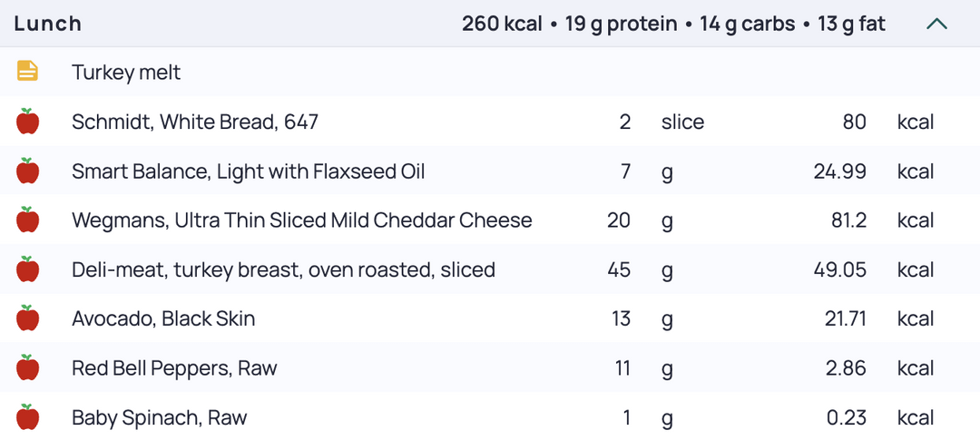The width and height of the screenshot is (980, 440).
Task: Click apple icon beside Smart Balance
Action: coord(27,171)
